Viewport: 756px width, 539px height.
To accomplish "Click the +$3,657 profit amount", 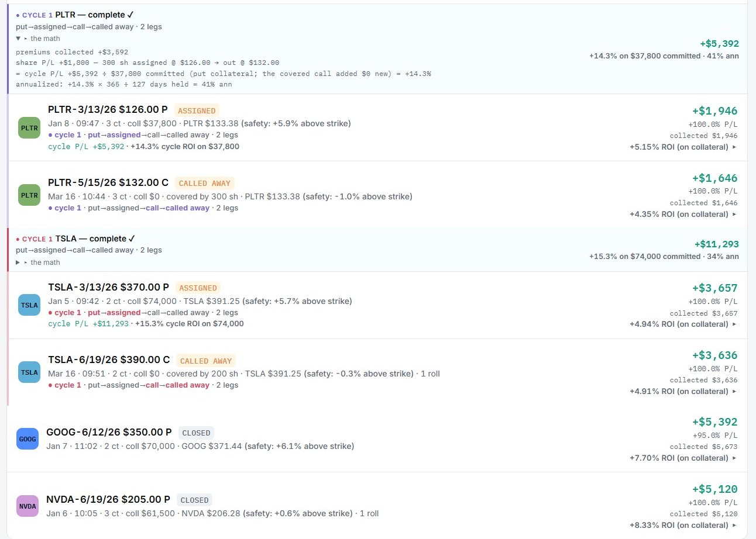I will click(x=714, y=288).
